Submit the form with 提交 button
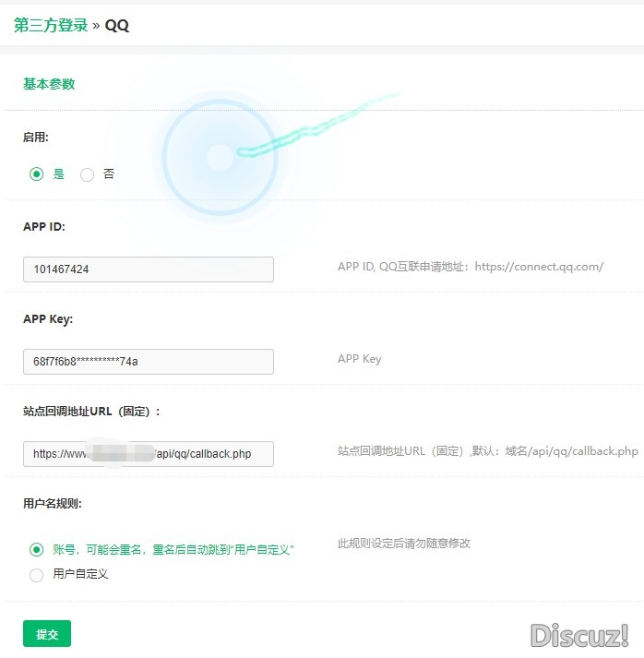The height and width of the screenshot is (658, 644). [47, 633]
